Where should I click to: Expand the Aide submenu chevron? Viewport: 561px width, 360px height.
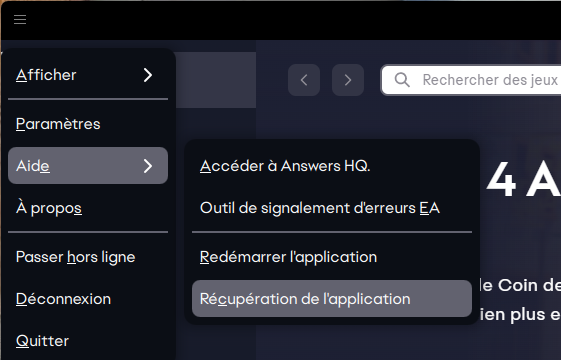click(x=148, y=166)
